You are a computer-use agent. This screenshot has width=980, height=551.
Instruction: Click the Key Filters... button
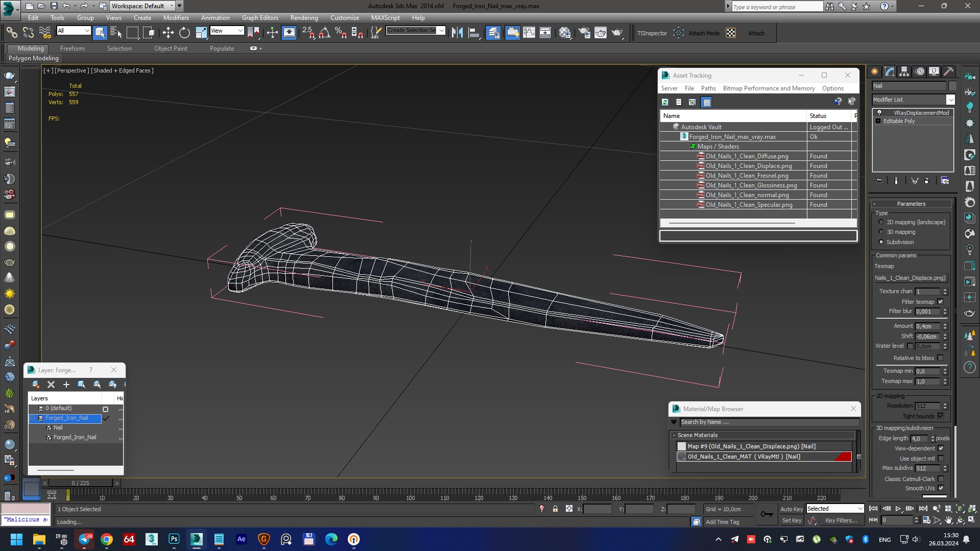841,520
